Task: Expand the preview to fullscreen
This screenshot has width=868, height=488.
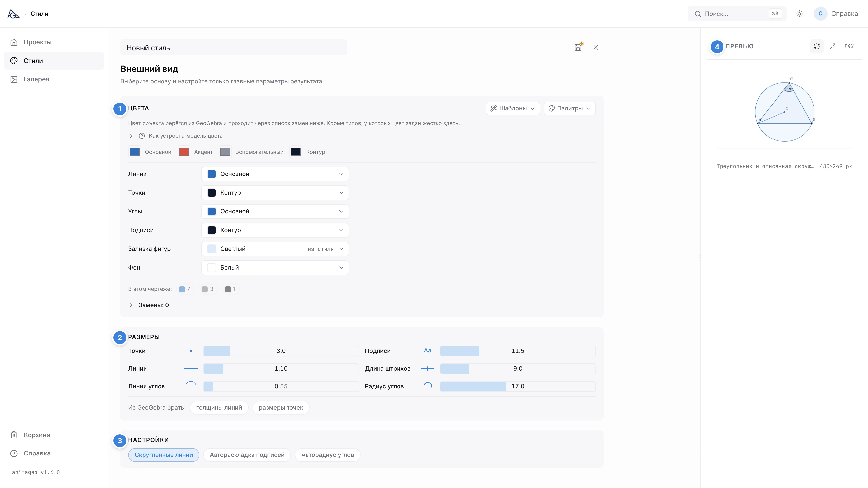Action: tap(832, 47)
